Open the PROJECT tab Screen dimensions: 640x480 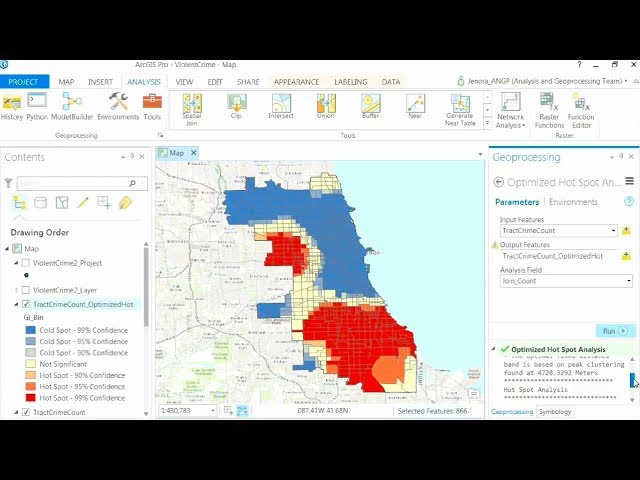click(23, 82)
